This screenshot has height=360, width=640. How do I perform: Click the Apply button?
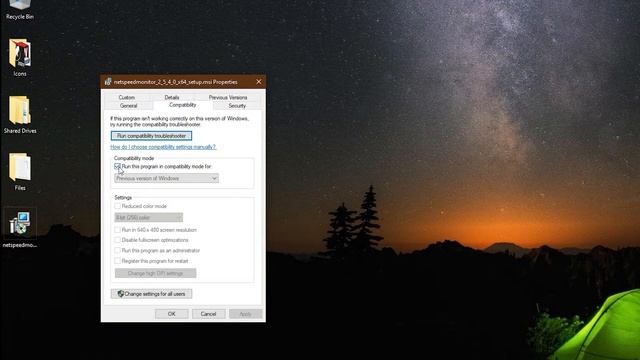coord(245,314)
